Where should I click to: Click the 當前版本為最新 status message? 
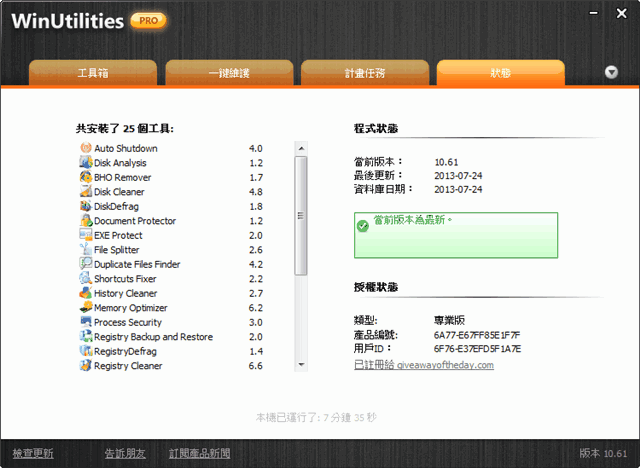click(x=413, y=220)
